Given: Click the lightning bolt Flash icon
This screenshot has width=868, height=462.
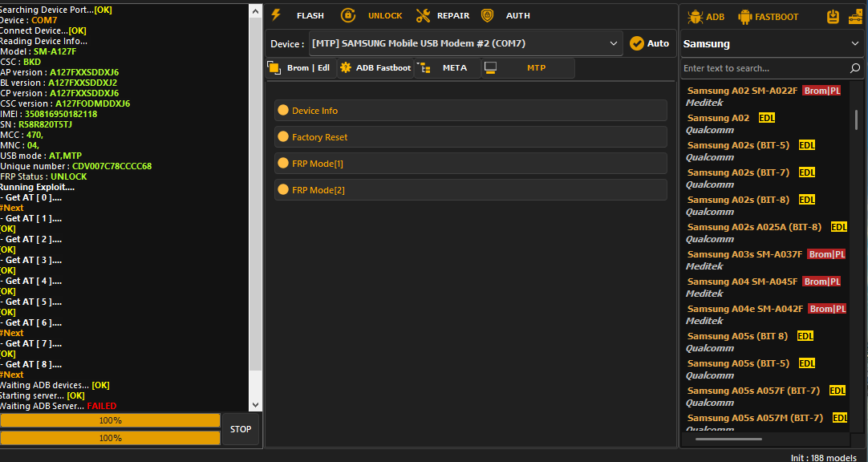Looking at the screenshot, I should tap(276, 15).
